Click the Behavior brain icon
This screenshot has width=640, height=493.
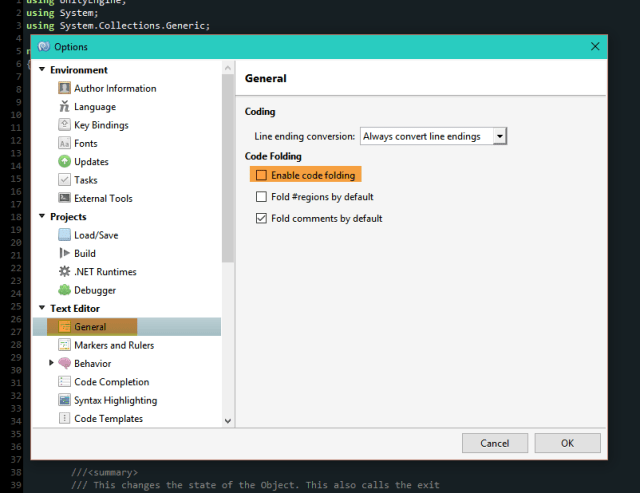pos(64,363)
